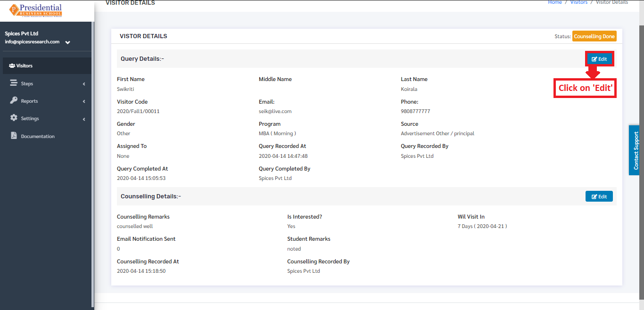Select phone number 9808777777
This screenshot has height=310, width=644.
[x=415, y=111]
